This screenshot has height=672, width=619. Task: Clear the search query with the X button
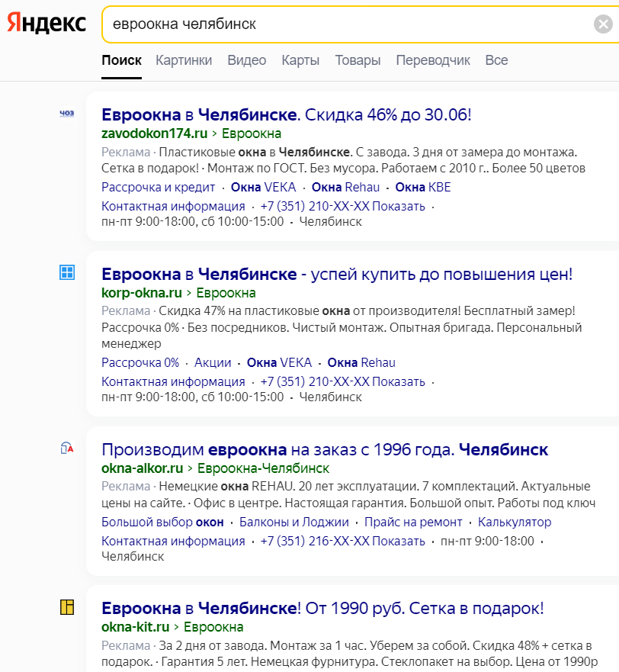[603, 24]
